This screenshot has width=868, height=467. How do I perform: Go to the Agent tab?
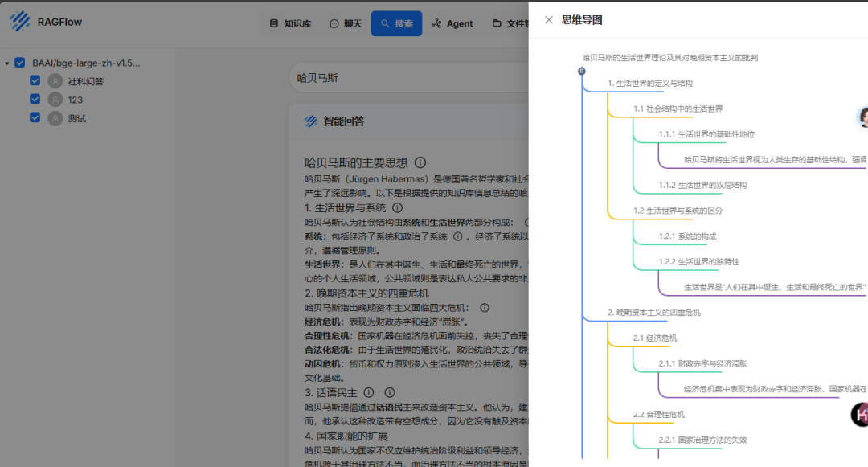452,23
